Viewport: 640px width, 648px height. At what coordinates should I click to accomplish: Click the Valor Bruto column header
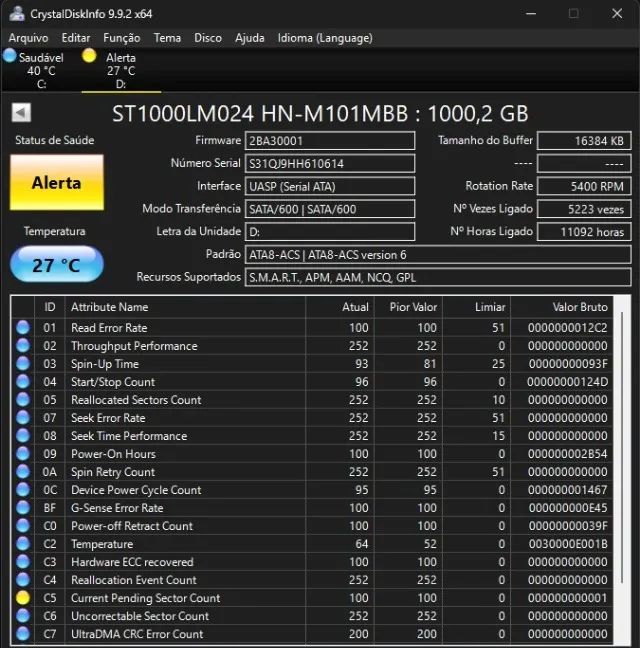[x=561, y=307]
